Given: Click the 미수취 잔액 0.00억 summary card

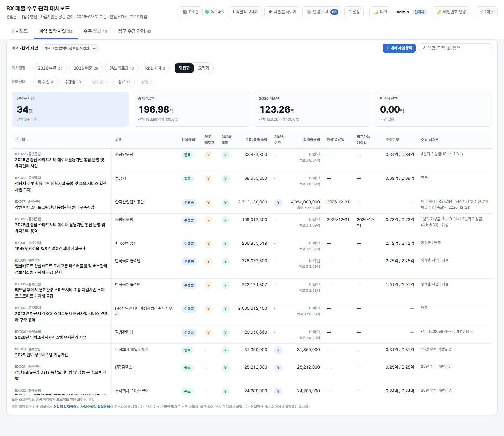Looking at the screenshot, I should [x=434, y=109].
